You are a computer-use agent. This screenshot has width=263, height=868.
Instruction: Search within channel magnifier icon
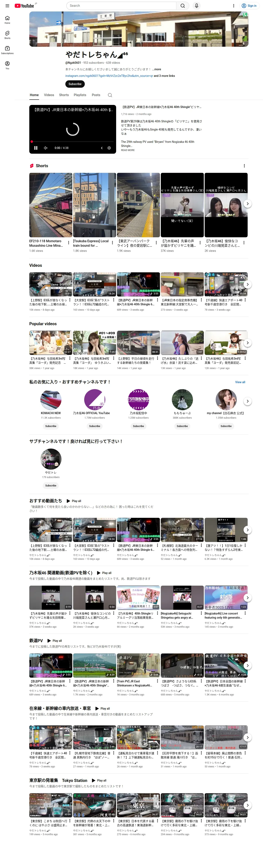pos(110,95)
